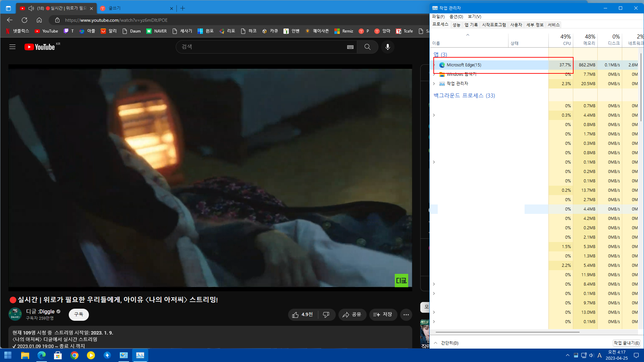Close the YouTube live stream tab

[91, 8]
